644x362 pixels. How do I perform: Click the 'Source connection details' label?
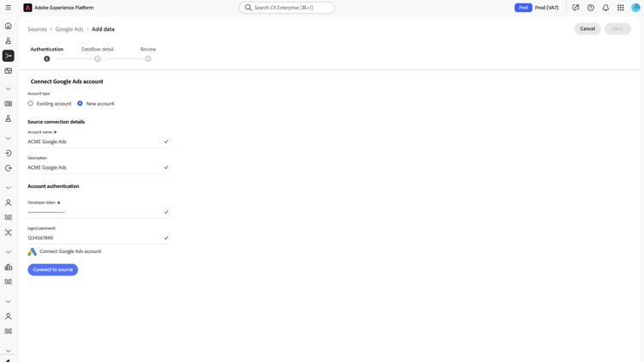57,122
